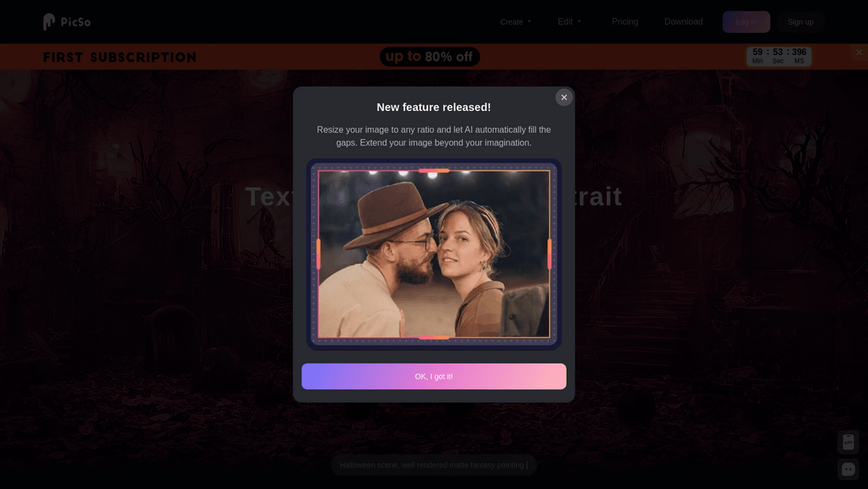Expand the Create dropdown menu

click(x=515, y=22)
